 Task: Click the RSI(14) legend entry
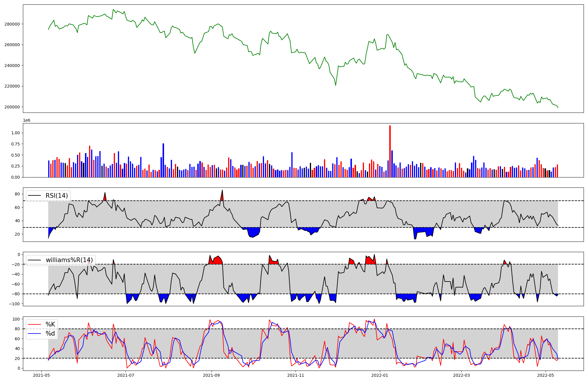click(x=56, y=196)
